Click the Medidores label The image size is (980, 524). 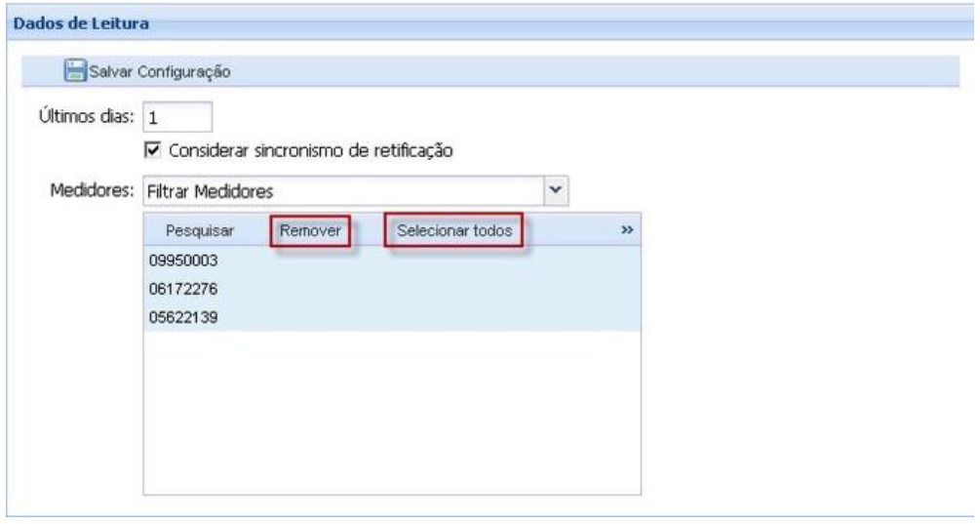click(91, 190)
